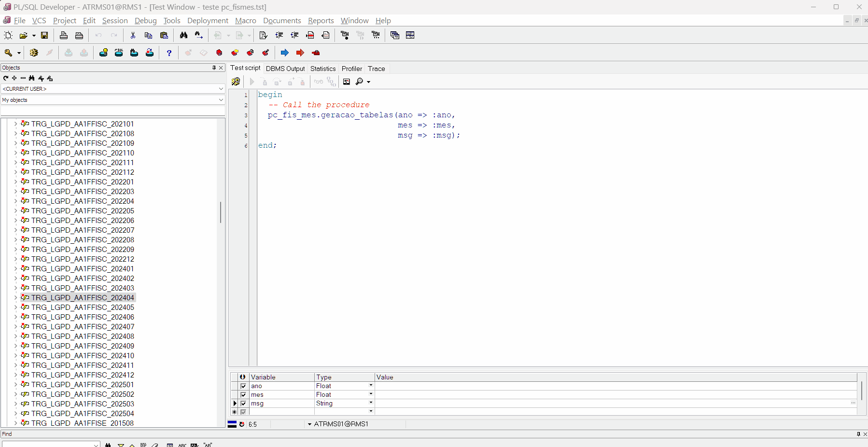Click the blue question mark help icon
This screenshot has height=447, width=868.
pos(169,53)
